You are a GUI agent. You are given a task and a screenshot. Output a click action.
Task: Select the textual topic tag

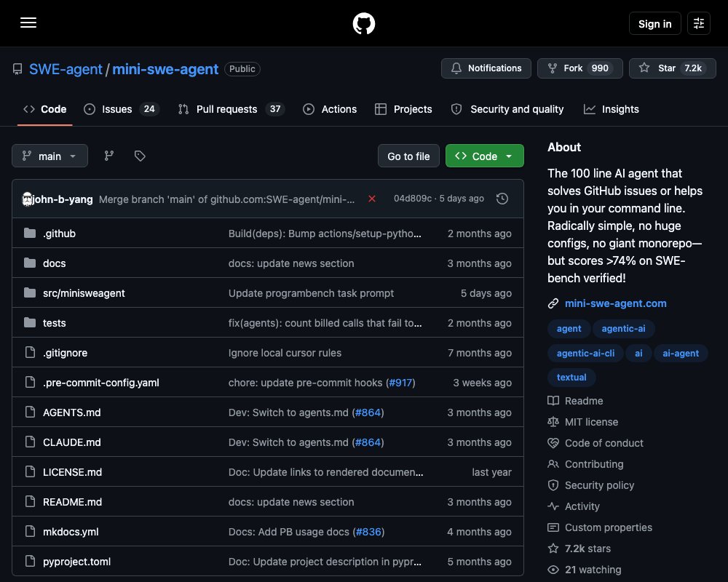(571, 378)
